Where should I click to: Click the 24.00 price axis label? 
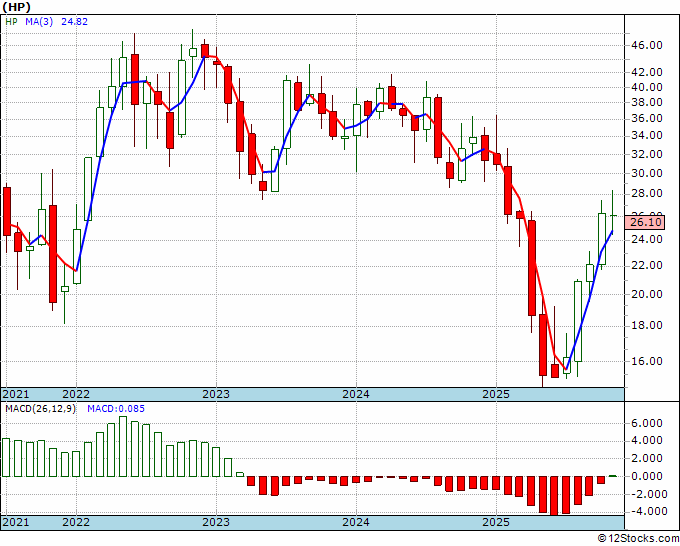646,239
